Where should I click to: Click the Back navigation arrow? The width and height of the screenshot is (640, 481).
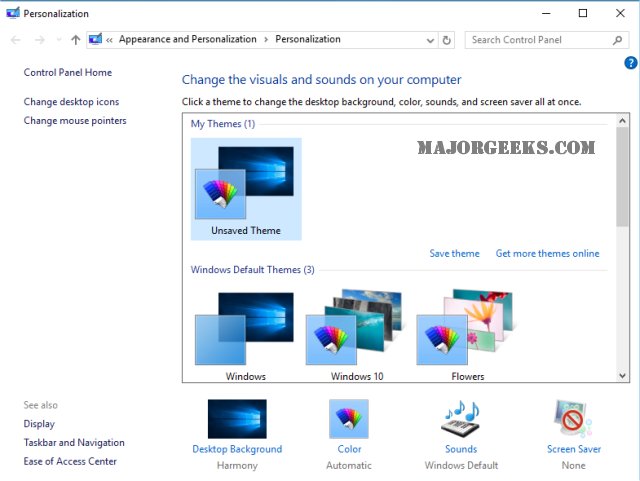click(x=16, y=40)
